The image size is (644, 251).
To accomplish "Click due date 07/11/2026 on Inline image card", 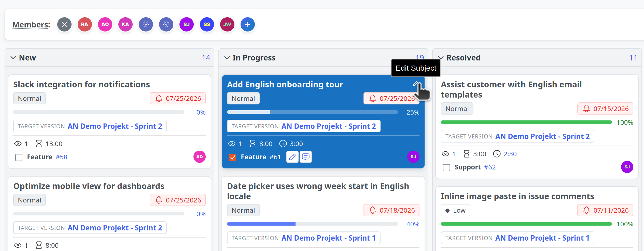I will click(x=605, y=210).
